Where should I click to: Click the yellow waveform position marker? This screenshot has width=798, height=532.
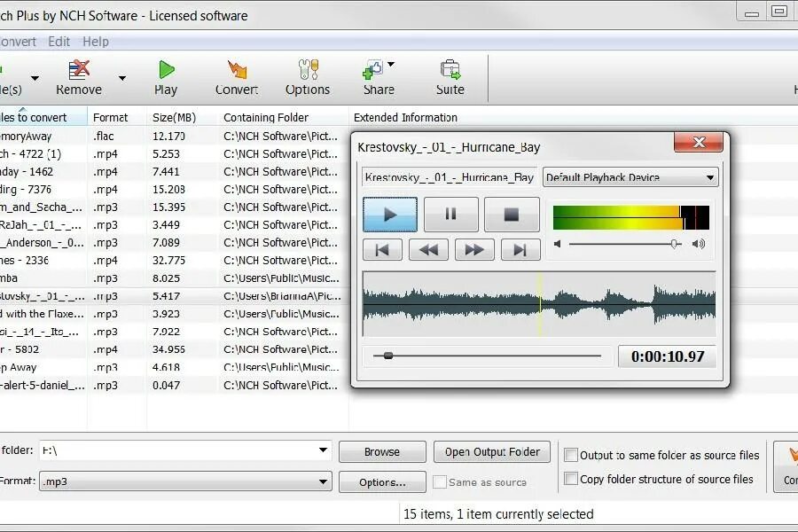[540, 304]
